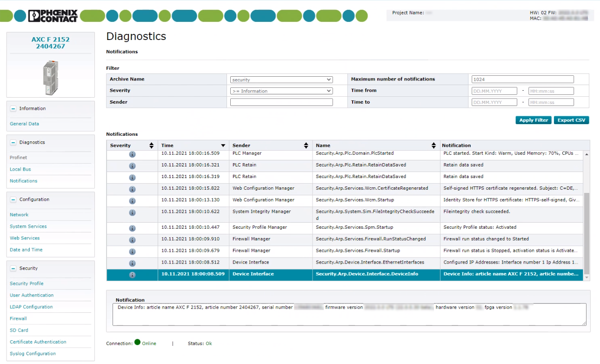The image size is (600, 364).
Task: Click info icon of Firewall.Startup row
Action: [132, 251]
